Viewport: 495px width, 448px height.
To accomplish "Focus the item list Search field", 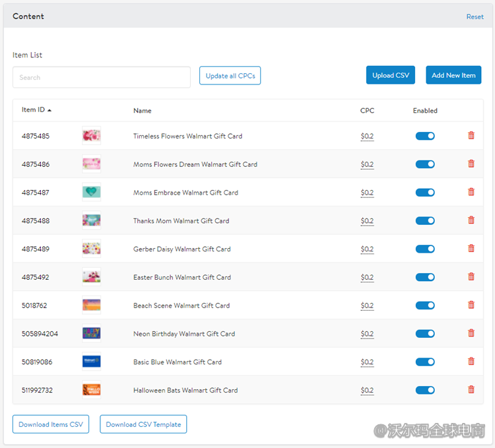I will point(102,77).
